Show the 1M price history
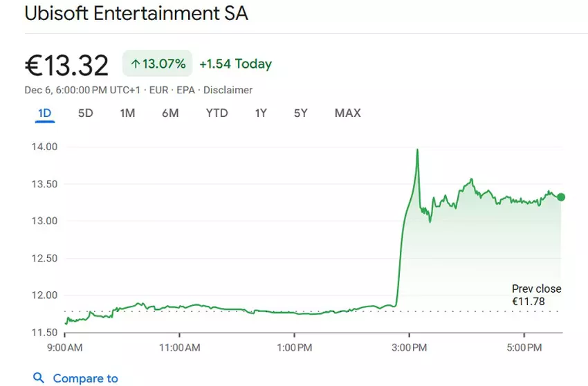This screenshot has height=386, width=588. coord(127,113)
